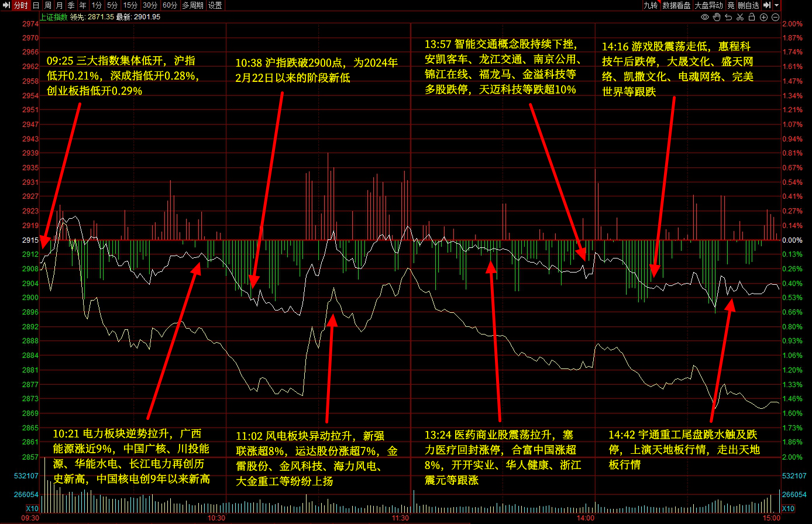The image size is (812, 524).
Task: Open 数据看盘 panel
Action: (677, 5)
